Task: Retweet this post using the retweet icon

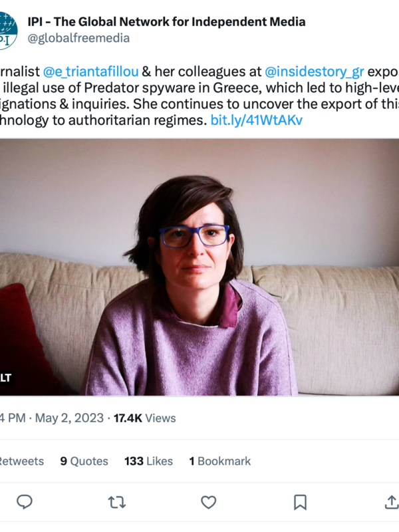Action: pyautogui.click(x=117, y=502)
